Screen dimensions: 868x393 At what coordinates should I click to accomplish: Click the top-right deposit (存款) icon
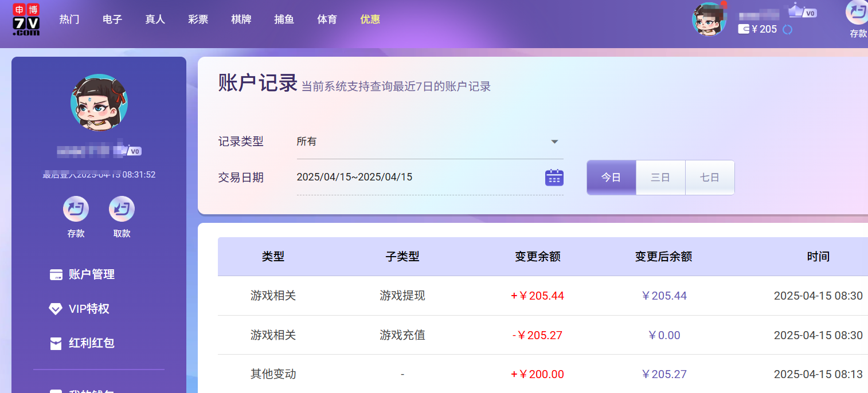pos(857,13)
